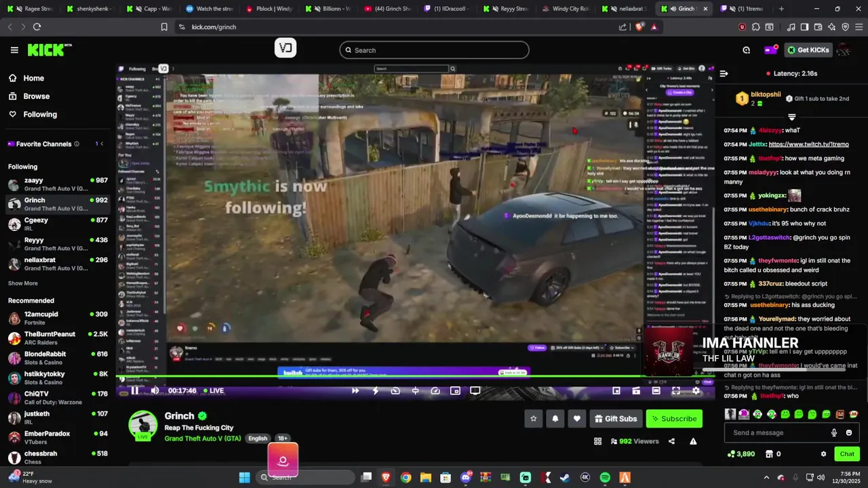The image size is (868, 488).
Task: Toggle picture-in-picture icon in player bar
Action: [456, 390]
